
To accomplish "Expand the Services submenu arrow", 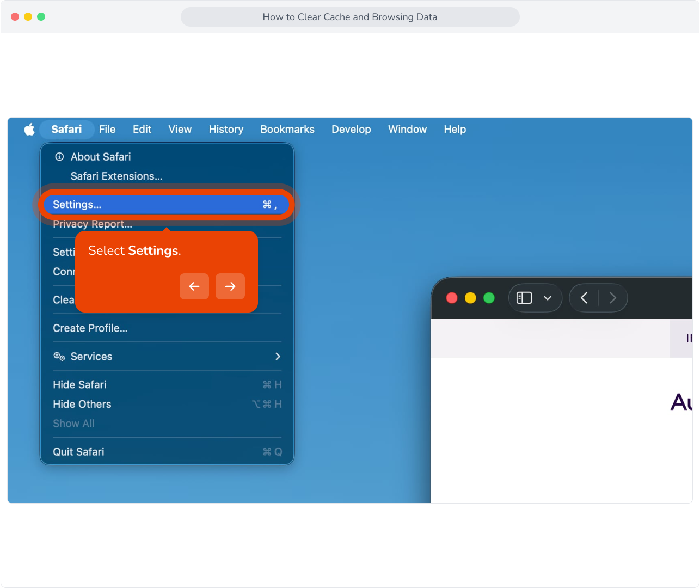I will [278, 357].
